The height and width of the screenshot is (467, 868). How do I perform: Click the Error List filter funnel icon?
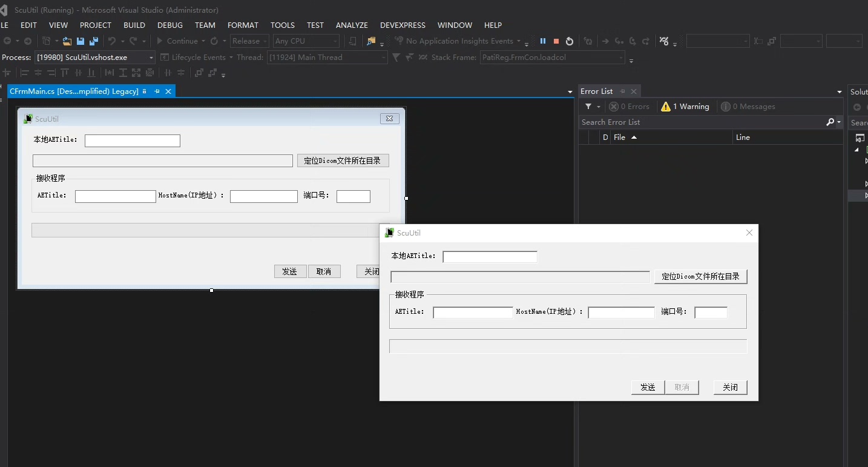coord(588,107)
